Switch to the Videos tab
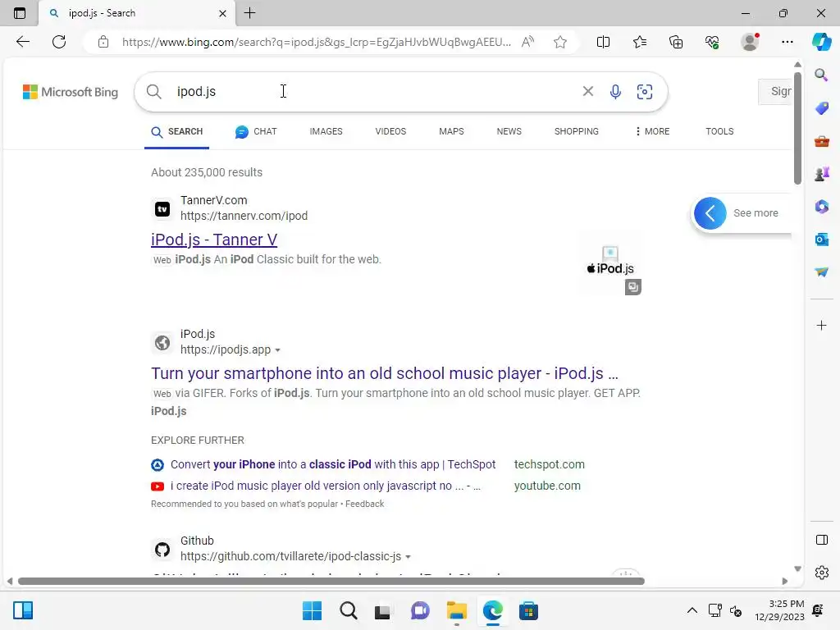The width and height of the screenshot is (840, 630). [390, 131]
